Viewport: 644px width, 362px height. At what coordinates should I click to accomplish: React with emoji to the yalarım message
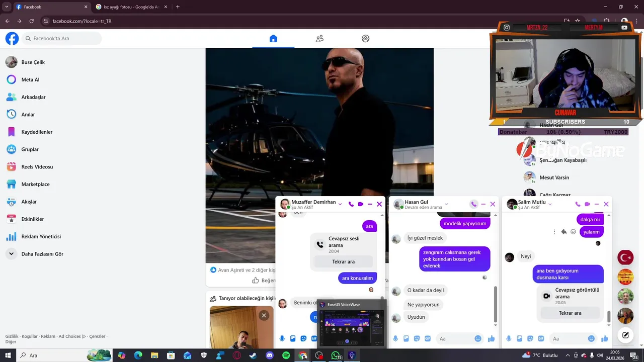(x=573, y=232)
